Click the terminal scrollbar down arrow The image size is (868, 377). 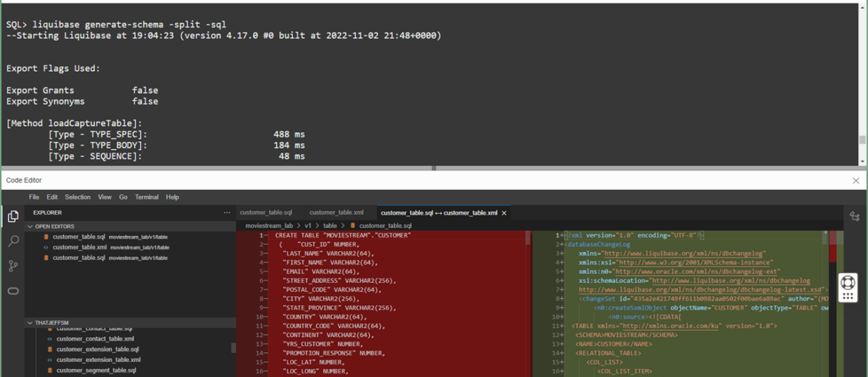(x=861, y=161)
